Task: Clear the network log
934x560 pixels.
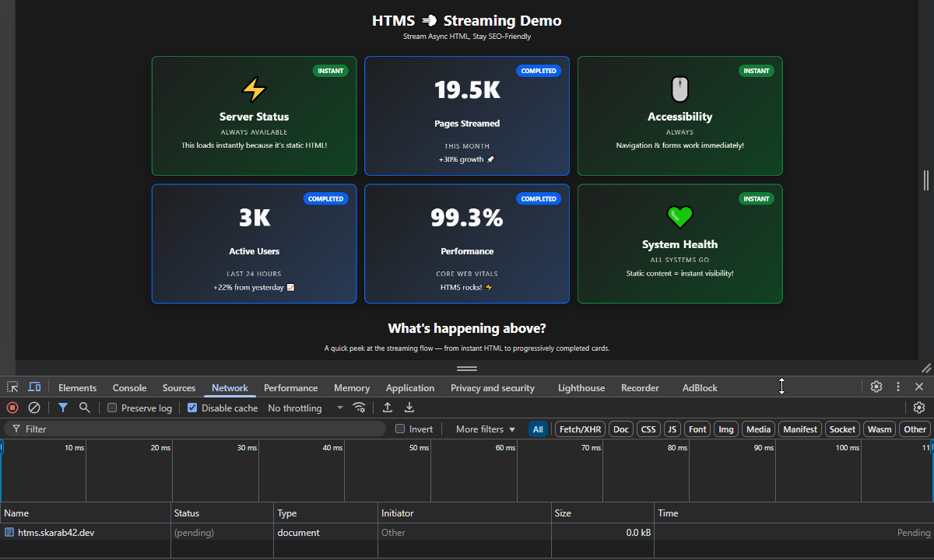Action: click(x=33, y=407)
